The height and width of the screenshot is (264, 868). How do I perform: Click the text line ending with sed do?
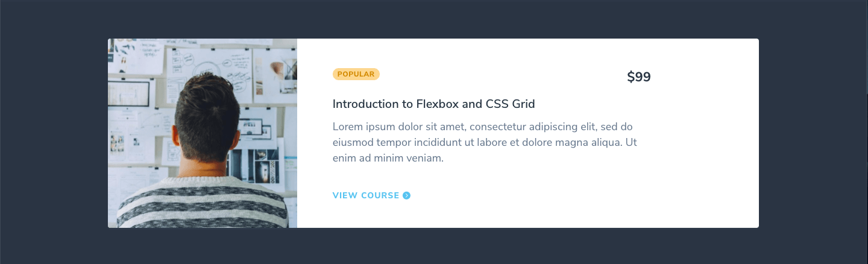point(482,127)
